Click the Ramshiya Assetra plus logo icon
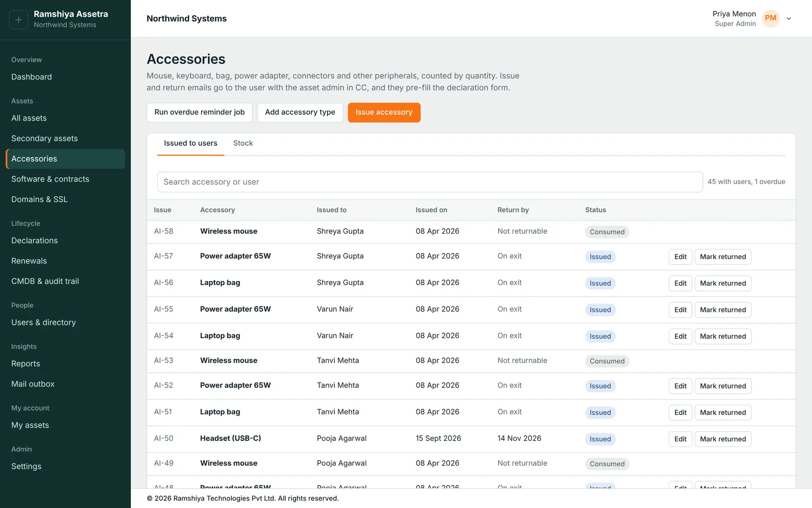The height and width of the screenshot is (508, 812). (x=18, y=19)
